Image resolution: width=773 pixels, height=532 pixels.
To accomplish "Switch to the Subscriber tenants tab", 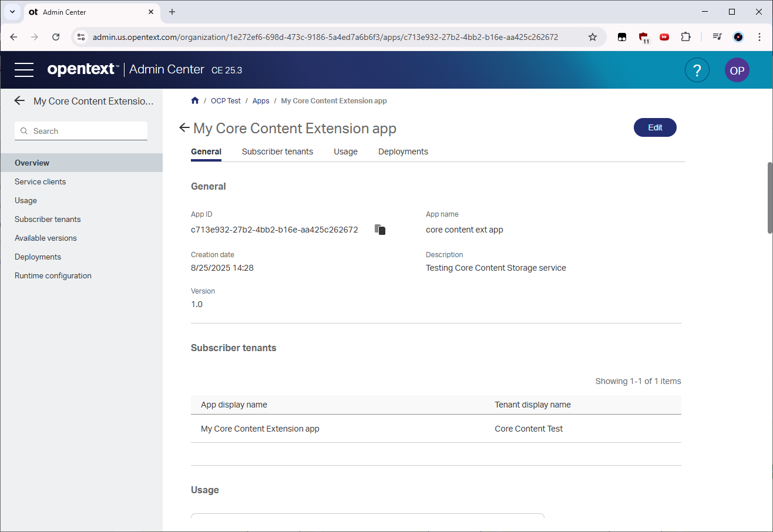I will (x=277, y=151).
